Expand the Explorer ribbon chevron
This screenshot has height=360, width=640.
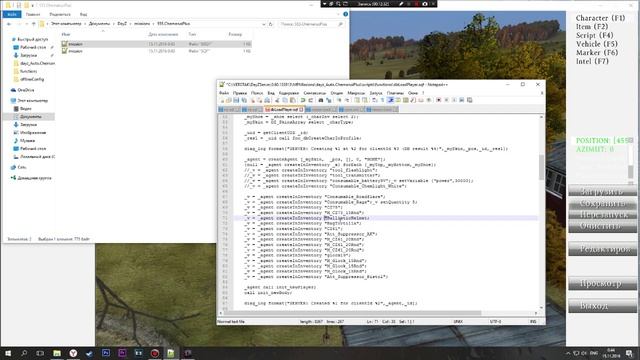tap(338, 14)
